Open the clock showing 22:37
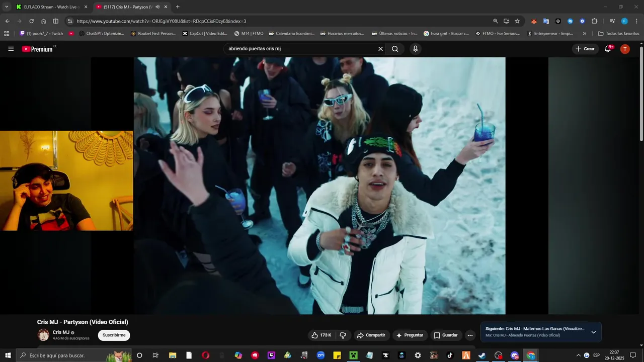644x362 pixels. [614, 355]
